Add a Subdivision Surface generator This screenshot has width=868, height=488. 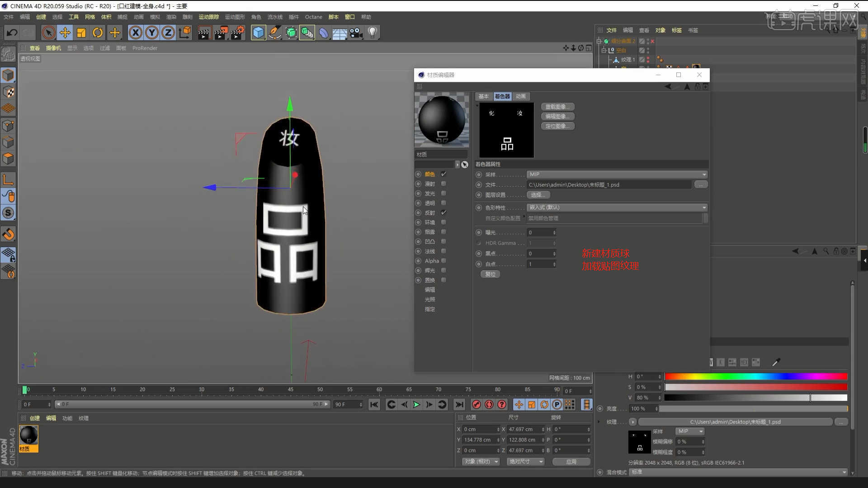[291, 33]
